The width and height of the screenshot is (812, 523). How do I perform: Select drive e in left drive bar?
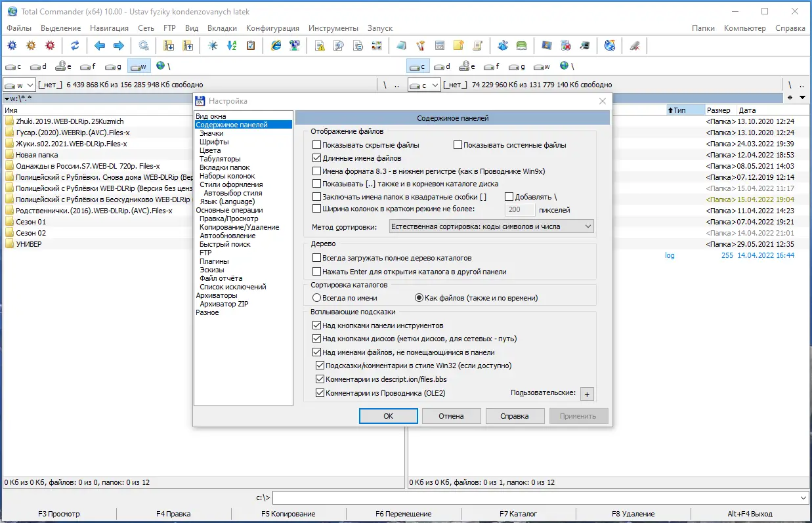coord(64,66)
